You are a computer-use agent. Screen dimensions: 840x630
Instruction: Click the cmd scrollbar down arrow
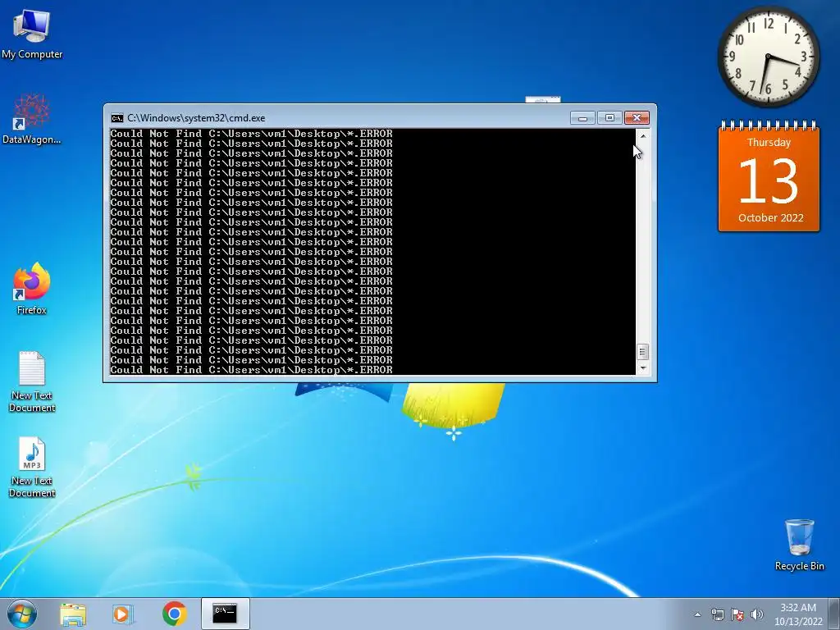(x=643, y=368)
